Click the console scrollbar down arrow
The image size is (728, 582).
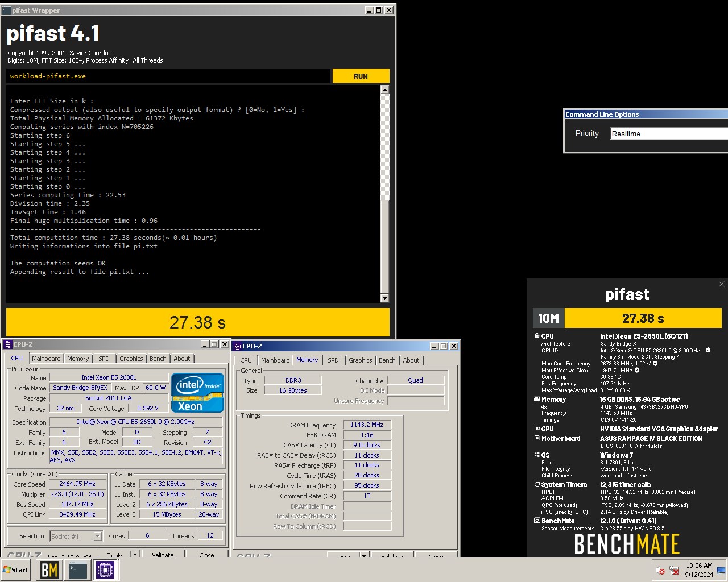click(x=384, y=298)
